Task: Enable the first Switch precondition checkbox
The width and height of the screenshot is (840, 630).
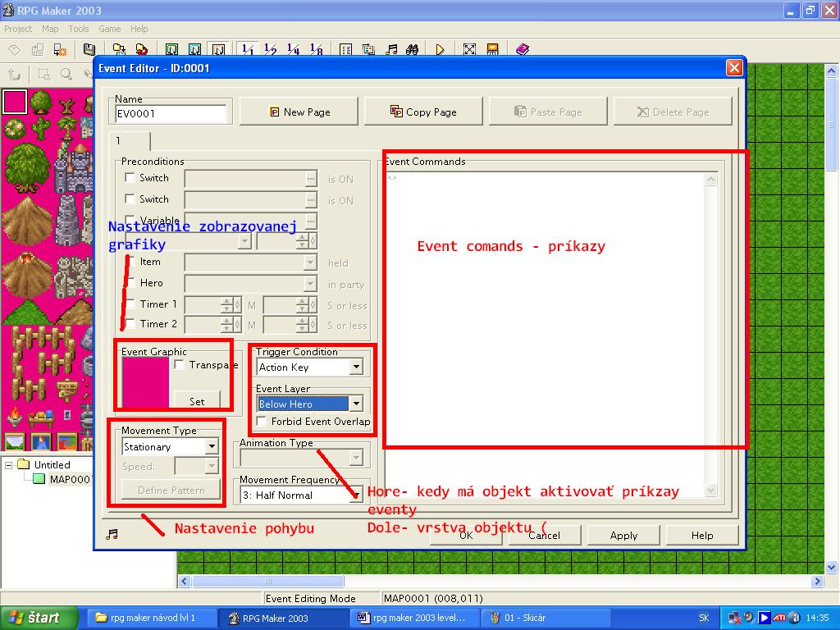Action: (130, 177)
